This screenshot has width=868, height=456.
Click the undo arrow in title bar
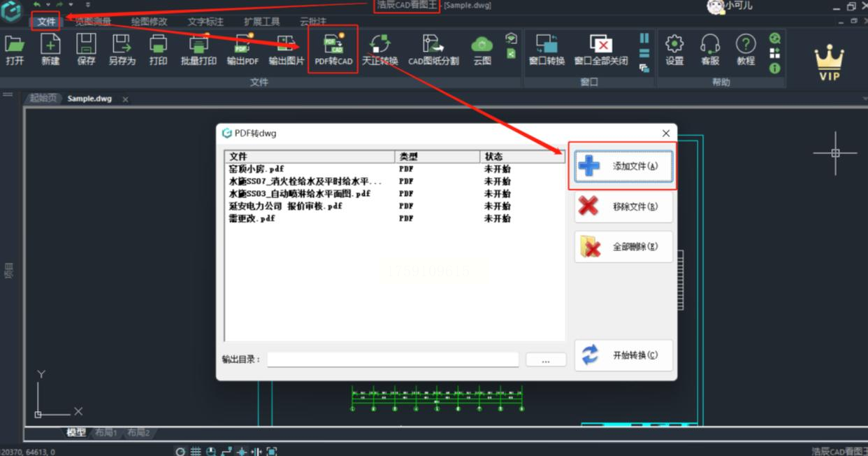(36, 5)
